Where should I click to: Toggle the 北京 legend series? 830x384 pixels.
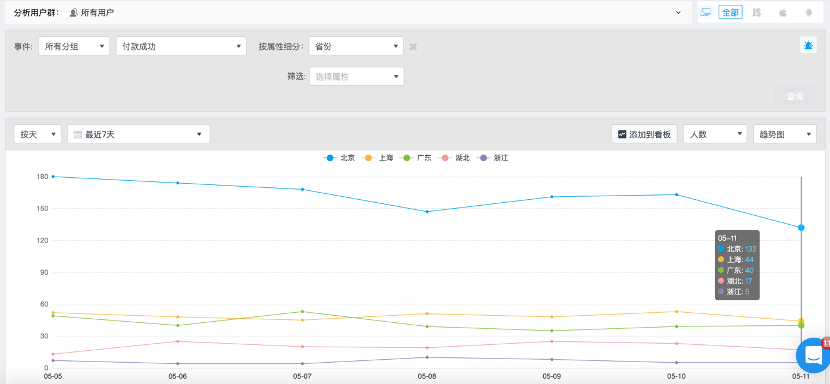click(339, 157)
